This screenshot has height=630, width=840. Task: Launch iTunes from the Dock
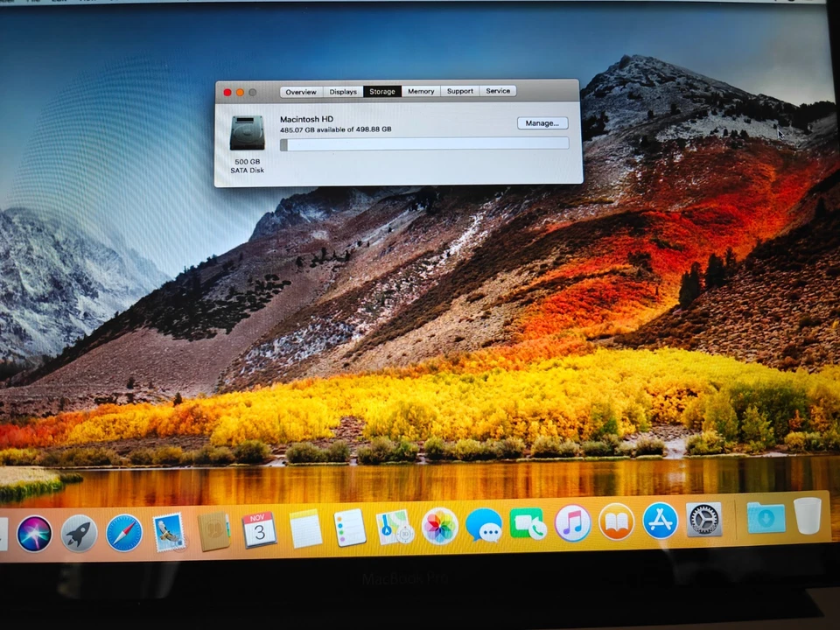573,524
